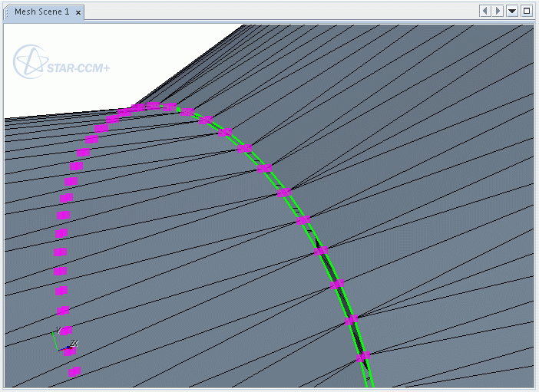Switch to the Mesh Scene 1 tab
The height and width of the screenshot is (392, 539).
pos(41,12)
